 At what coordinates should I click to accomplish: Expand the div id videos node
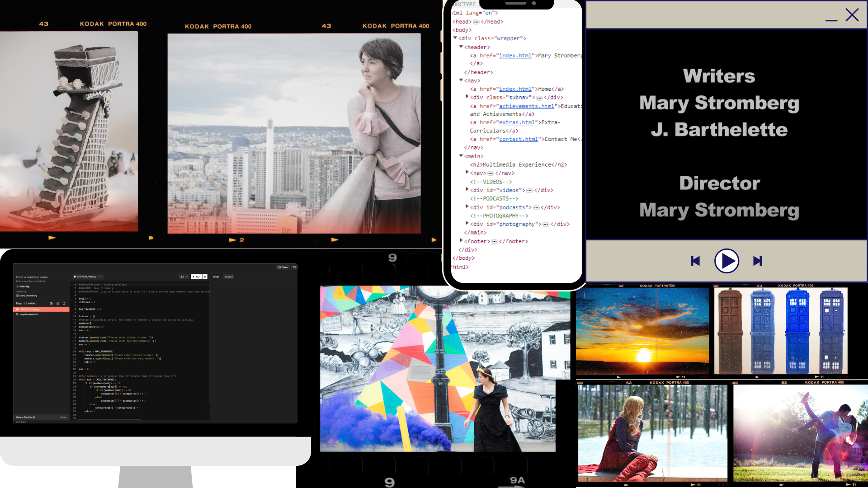[467, 189]
